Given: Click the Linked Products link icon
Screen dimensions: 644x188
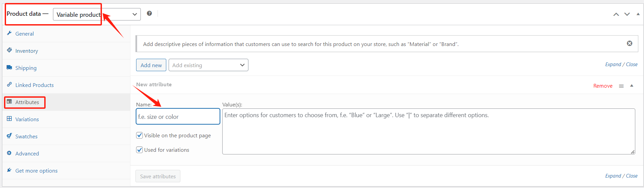Looking at the screenshot, I should tap(9, 85).
